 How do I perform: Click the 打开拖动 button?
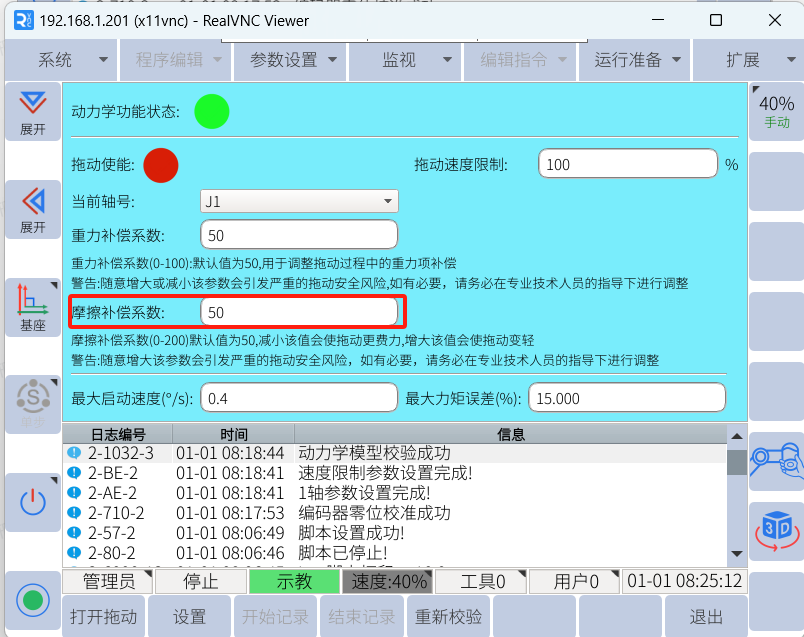103,617
